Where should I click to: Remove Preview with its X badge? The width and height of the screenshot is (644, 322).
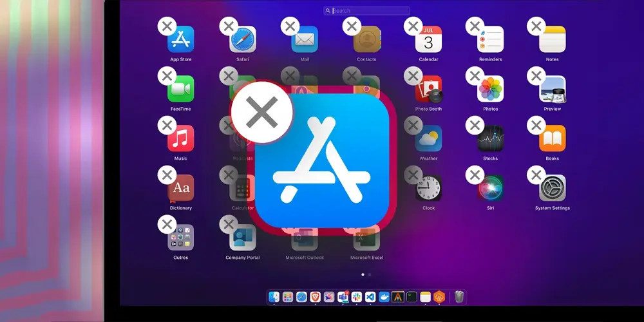(536, 76)
